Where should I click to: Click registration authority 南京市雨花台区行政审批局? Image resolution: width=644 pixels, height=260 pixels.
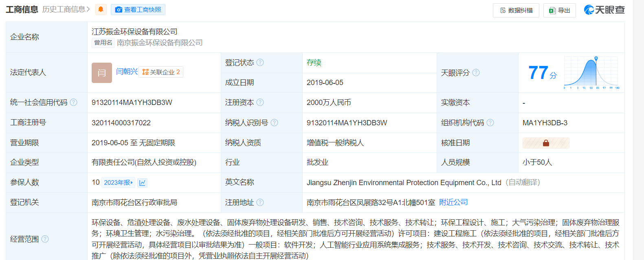(x=134, y=202)
